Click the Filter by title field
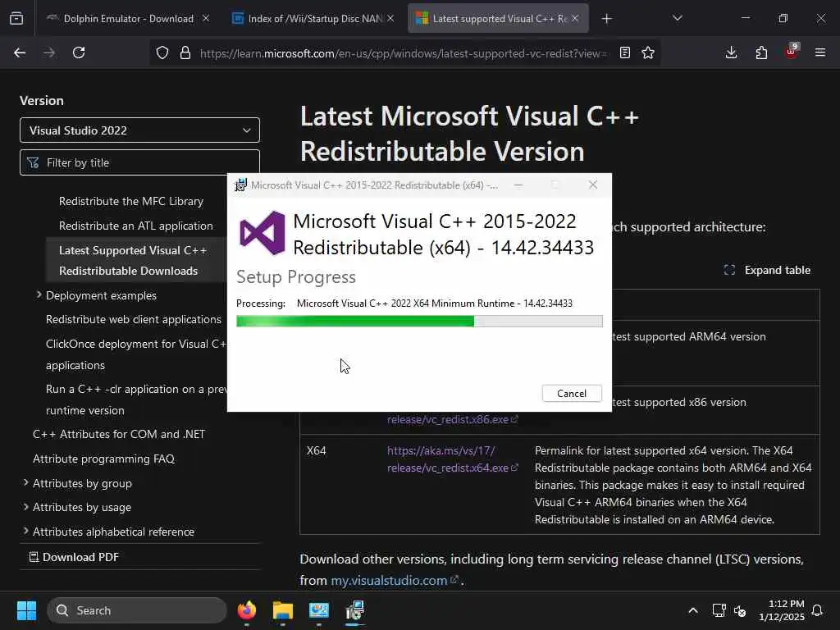840x630 pixels. pyautogui.click(x=139, y=162)
